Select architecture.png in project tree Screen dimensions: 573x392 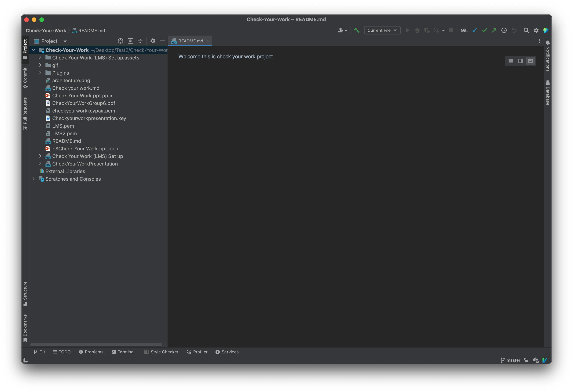pos(71,80)
